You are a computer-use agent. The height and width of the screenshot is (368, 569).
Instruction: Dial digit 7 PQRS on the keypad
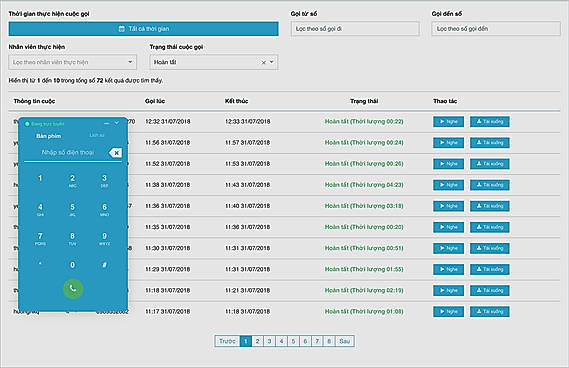click(x=40, y=238)
